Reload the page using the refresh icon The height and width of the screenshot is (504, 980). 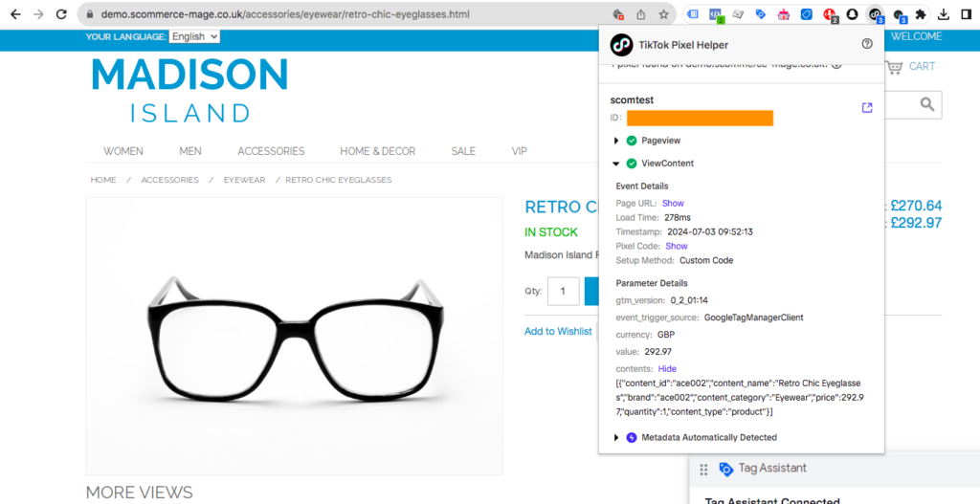click(62, 14)
